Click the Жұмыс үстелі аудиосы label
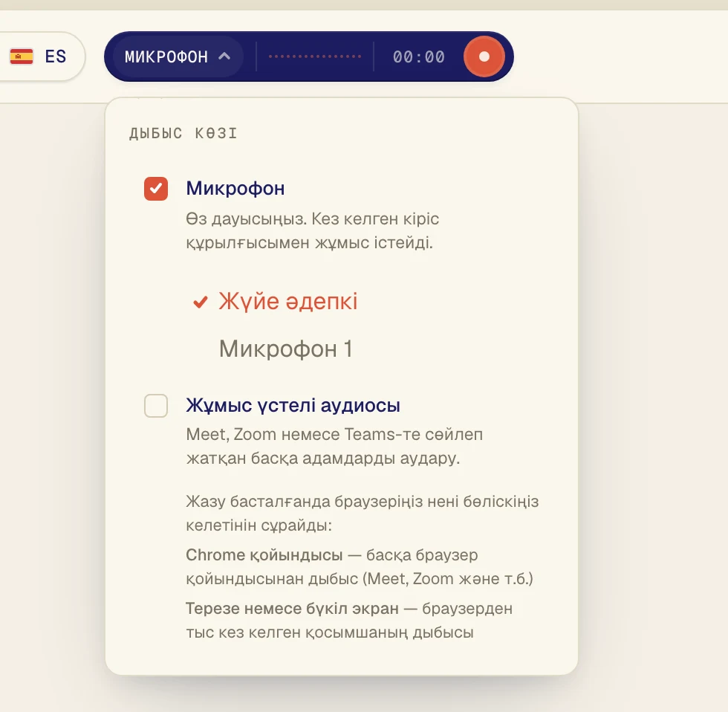Image resolution: width=728 pixels, height=712 pixels. point(293,405)
